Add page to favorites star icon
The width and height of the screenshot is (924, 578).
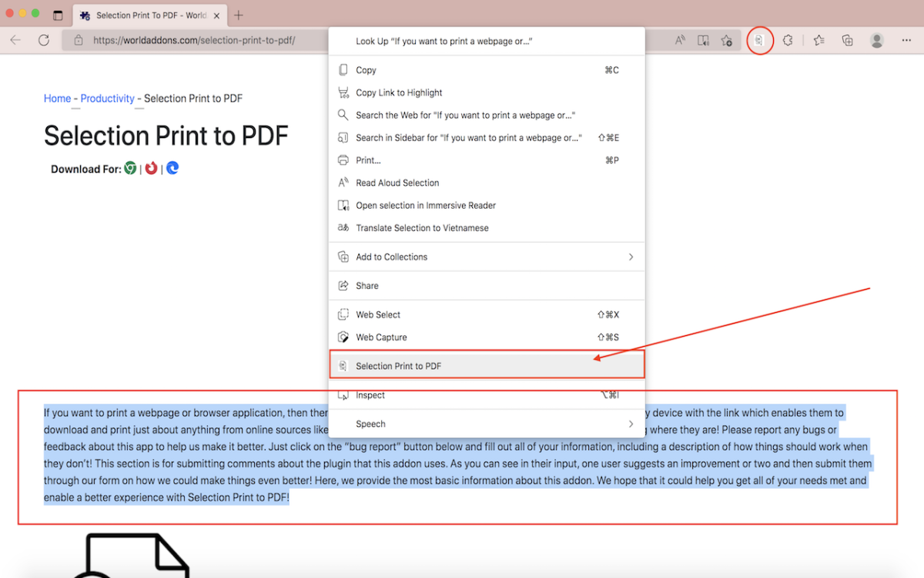(x=726, y=40)
